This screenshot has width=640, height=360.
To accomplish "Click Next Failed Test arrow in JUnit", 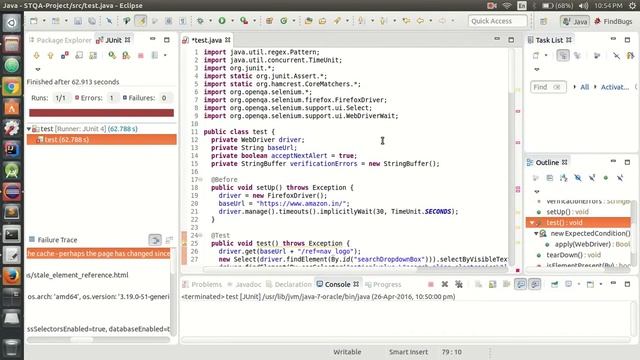I will coord(36,55).
